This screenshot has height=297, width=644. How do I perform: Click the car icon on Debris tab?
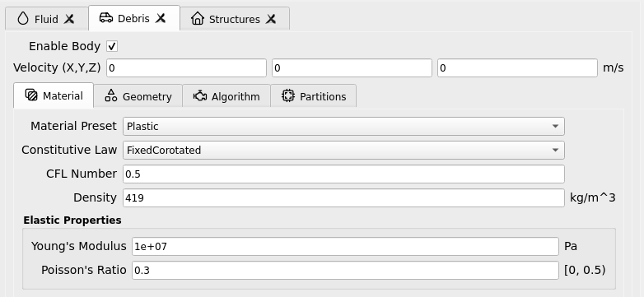click(106, 18)
